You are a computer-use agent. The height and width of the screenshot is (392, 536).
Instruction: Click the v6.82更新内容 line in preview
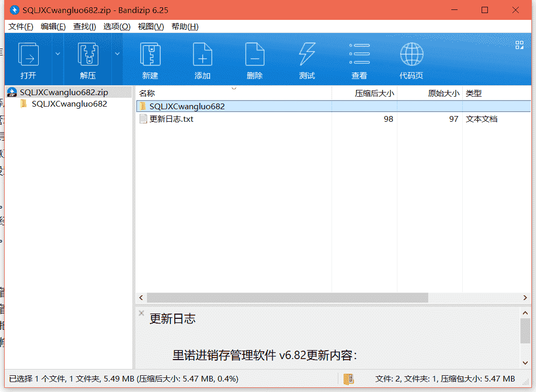point(265,355)
